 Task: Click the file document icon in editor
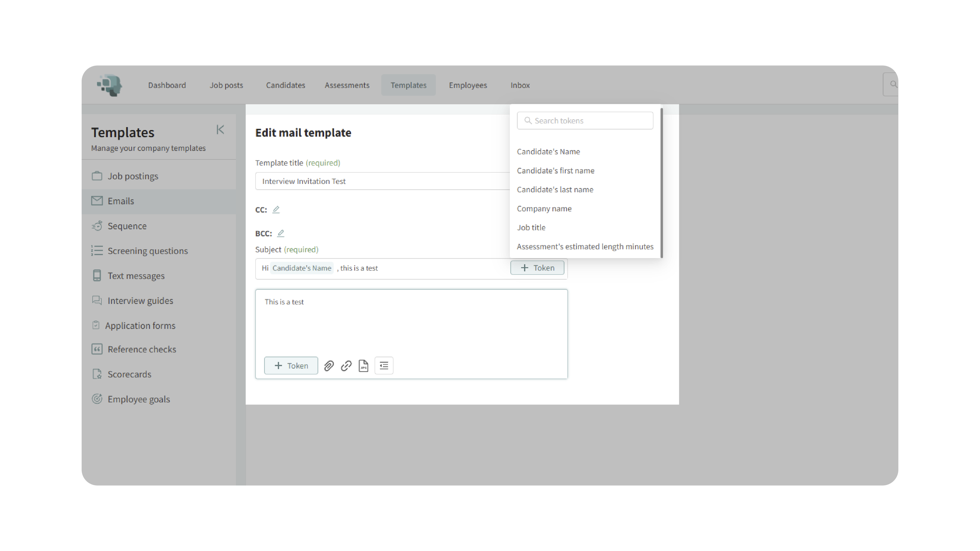tap(363, 366)
